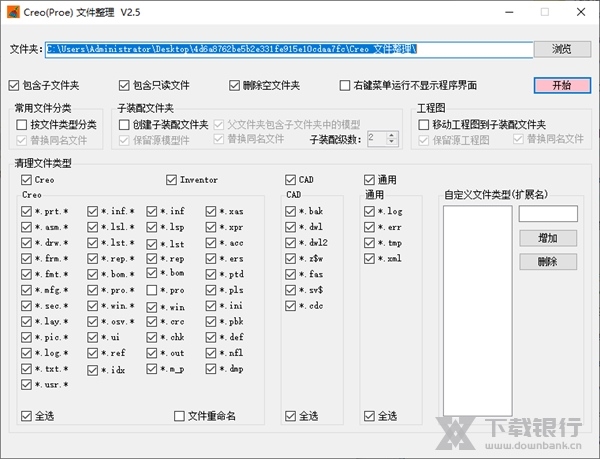Uncheck the *.ptd file type
The width and height of the screenshot is (600, 459).
[x=211, y=274]
